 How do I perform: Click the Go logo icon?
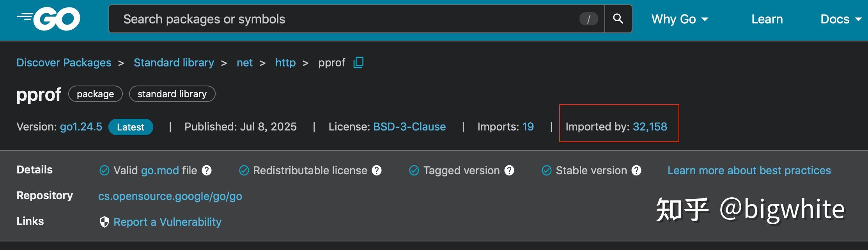tap(49, 19)
